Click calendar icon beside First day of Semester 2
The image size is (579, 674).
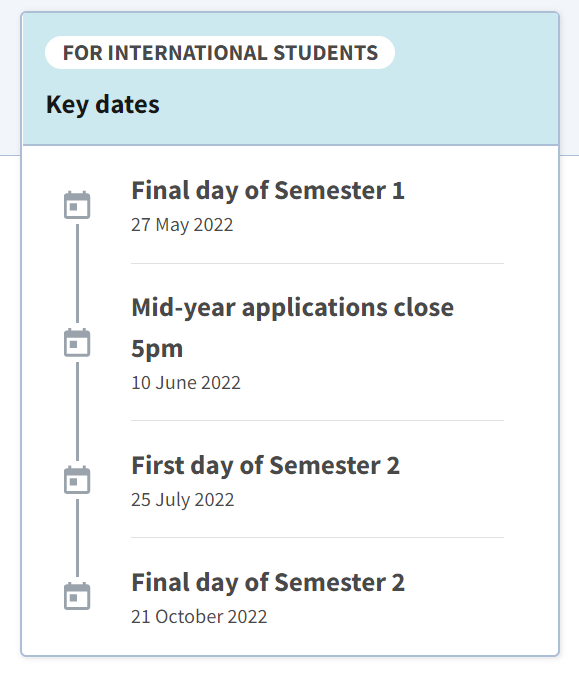(x=77, y=480)
